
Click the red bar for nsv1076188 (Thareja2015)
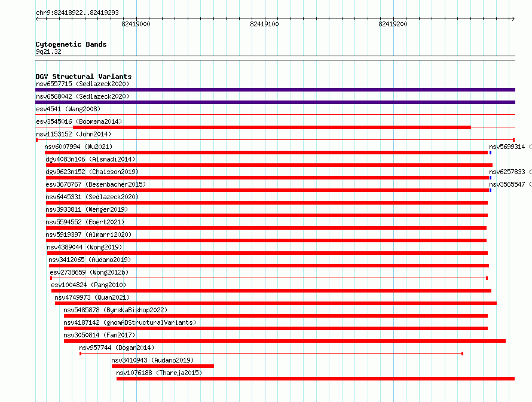[x=316, y=379]
